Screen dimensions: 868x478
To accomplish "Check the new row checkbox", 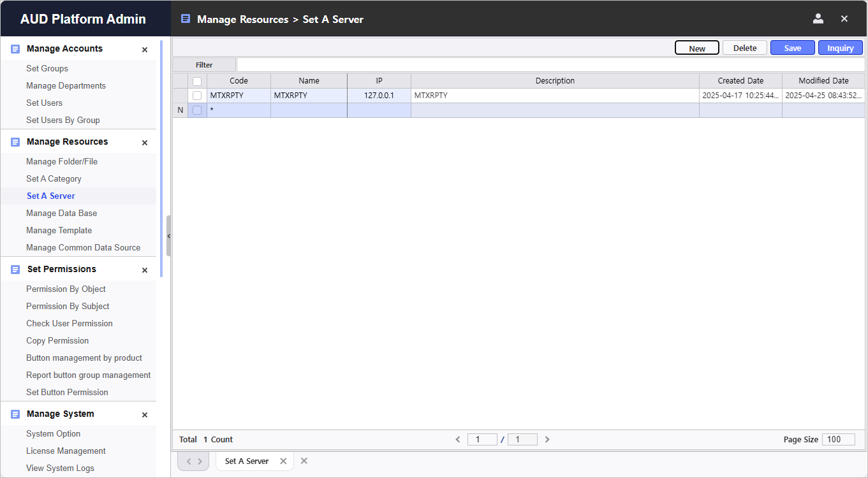I will 197,110.
